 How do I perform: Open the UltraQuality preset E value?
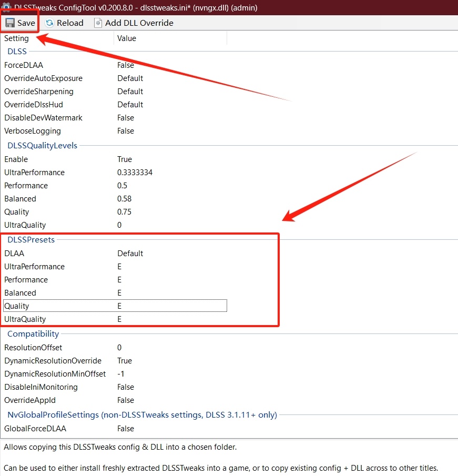(x=119, y=319)
